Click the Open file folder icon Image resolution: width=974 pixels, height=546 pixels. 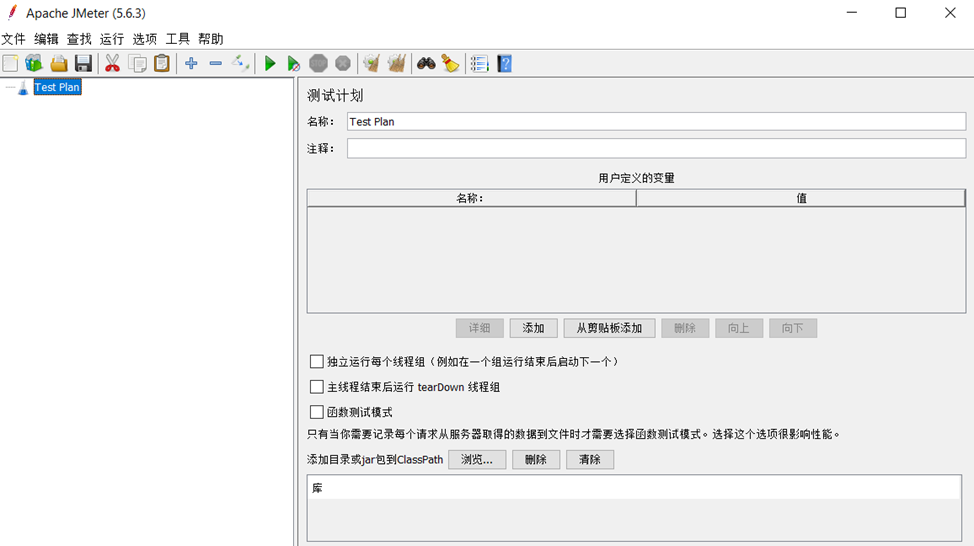point(59,64)
